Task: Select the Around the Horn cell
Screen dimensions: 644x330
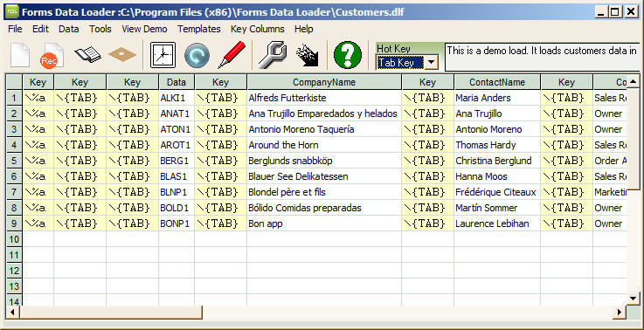Action: pos(324,145)
